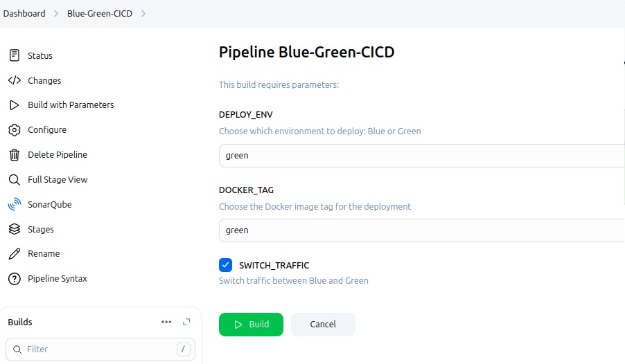Click the Configure gear icon
This screenshot has height=364, width=625.
pos(14,130)
